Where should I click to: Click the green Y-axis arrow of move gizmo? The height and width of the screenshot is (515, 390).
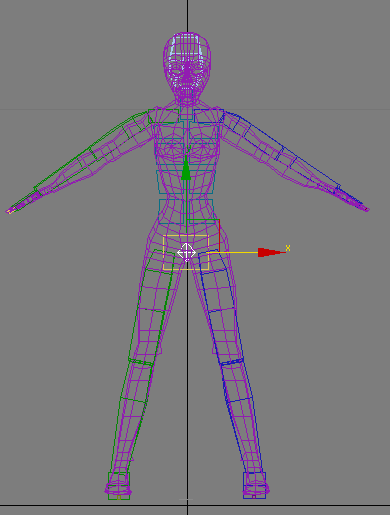point(186,168)
